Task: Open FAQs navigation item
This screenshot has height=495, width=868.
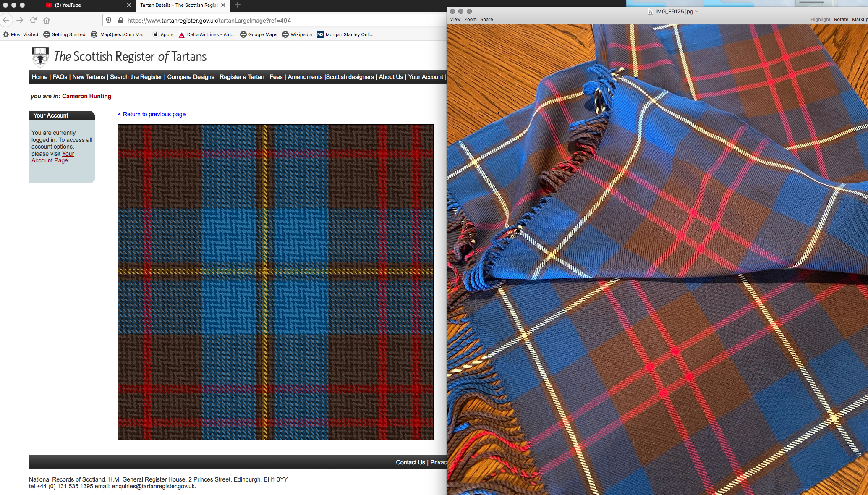Action: point(60,77)
